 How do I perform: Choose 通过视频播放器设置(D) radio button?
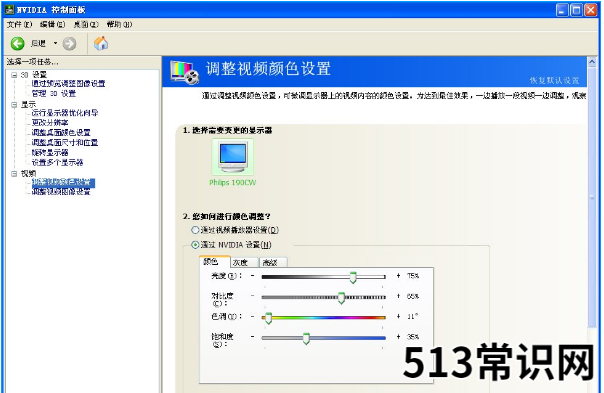pos(195,230)
